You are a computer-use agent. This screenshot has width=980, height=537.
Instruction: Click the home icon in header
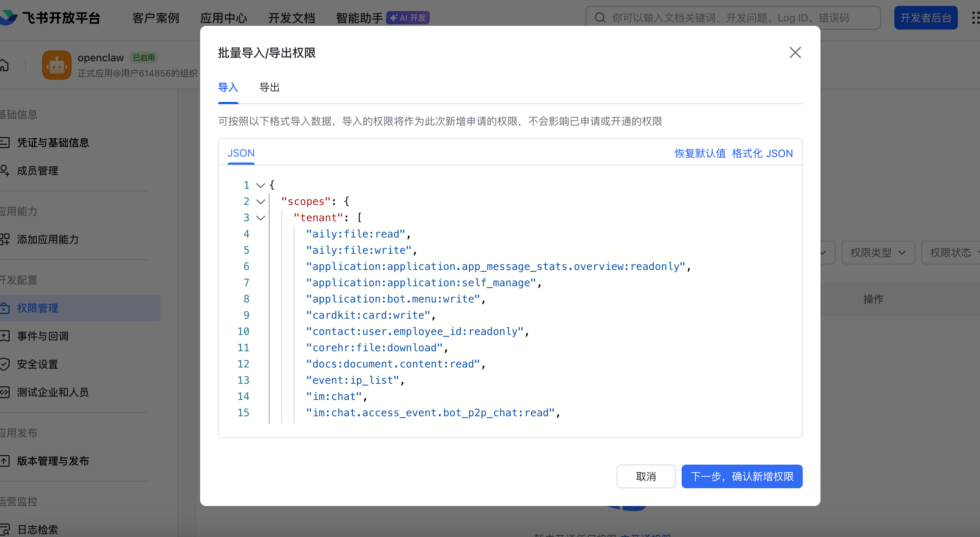(x=4, y=65)
